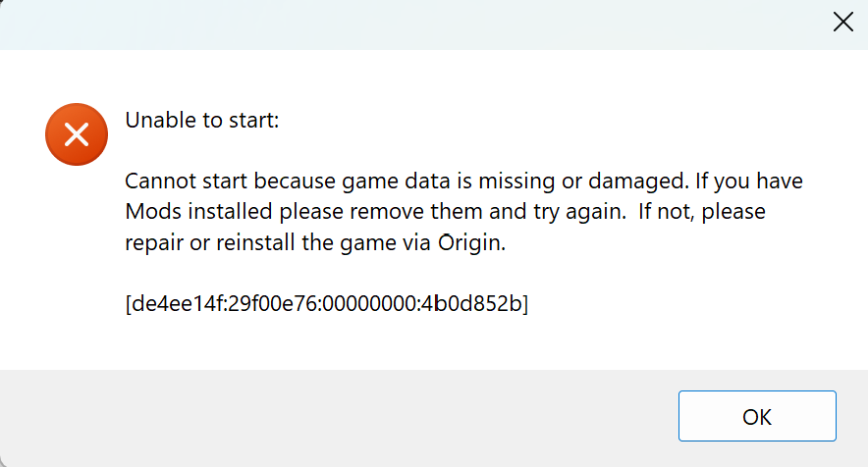Click the phrase 'If you have' in the message
Screen dimensions: 868x467
749,182
